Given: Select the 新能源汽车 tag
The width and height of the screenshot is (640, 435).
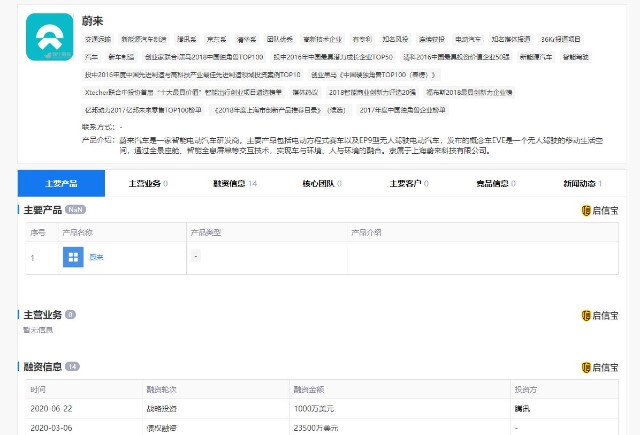Looking at the screenshot, I should click(536, 57).
